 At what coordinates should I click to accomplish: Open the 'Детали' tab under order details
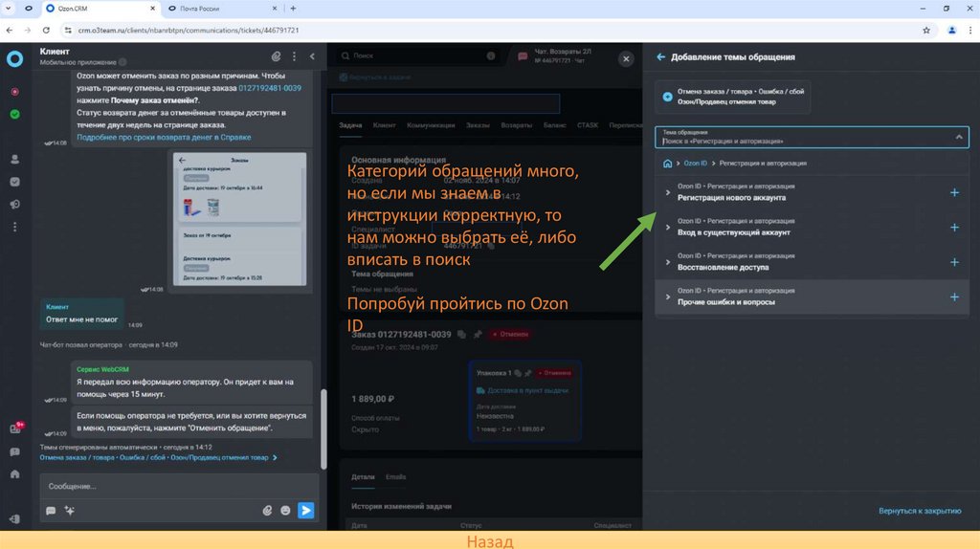point(363,477)
